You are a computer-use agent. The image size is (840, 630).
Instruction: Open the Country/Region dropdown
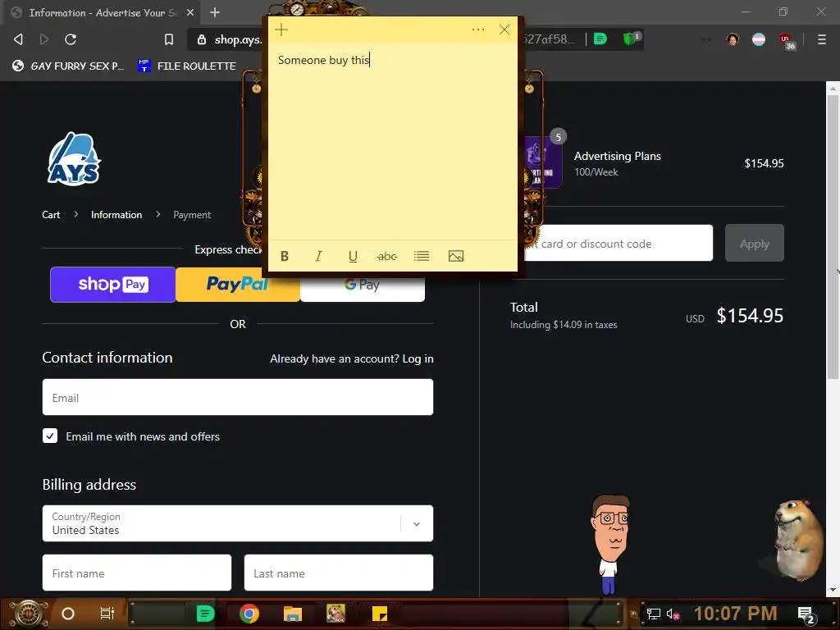tap(238, 523)
